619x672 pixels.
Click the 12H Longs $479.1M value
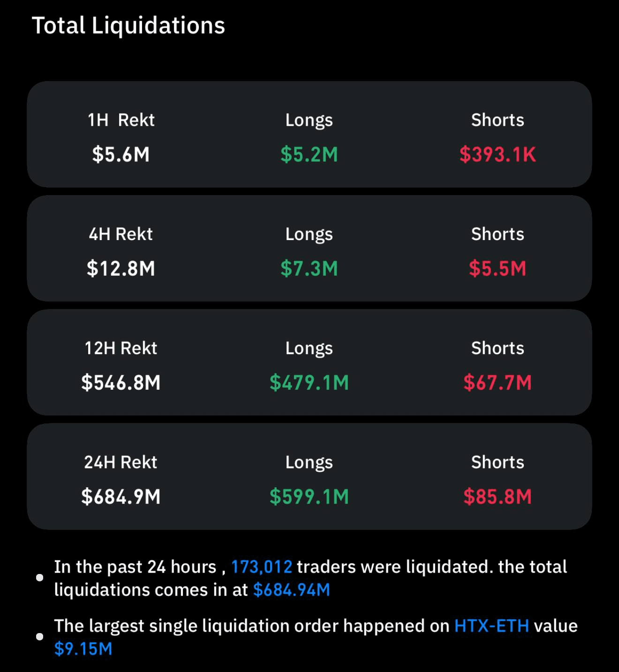[309, 383]
